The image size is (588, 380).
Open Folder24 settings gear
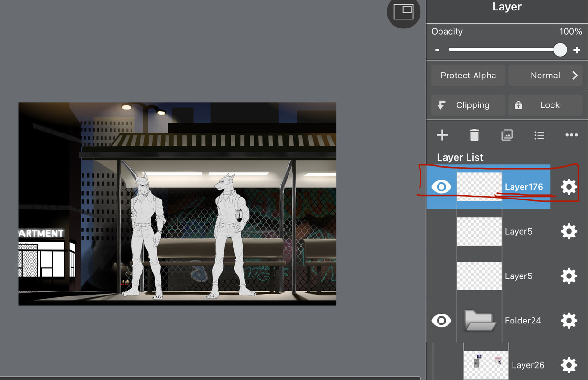pyautogui.click(x=569, y=321)
